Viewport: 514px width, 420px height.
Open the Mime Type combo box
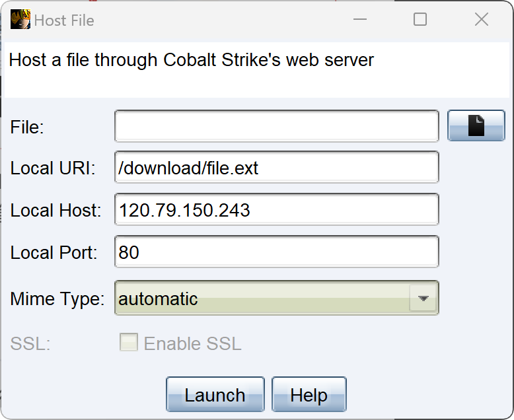pyautogui.click(x=277, y=298)
